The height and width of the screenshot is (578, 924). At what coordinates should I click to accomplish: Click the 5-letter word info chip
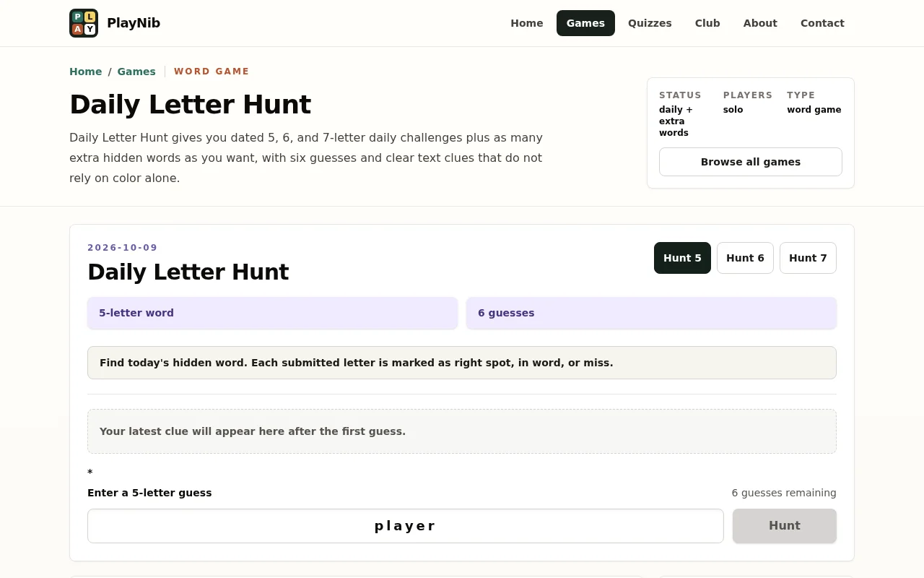pyautogui.click(x=272, y=313)
